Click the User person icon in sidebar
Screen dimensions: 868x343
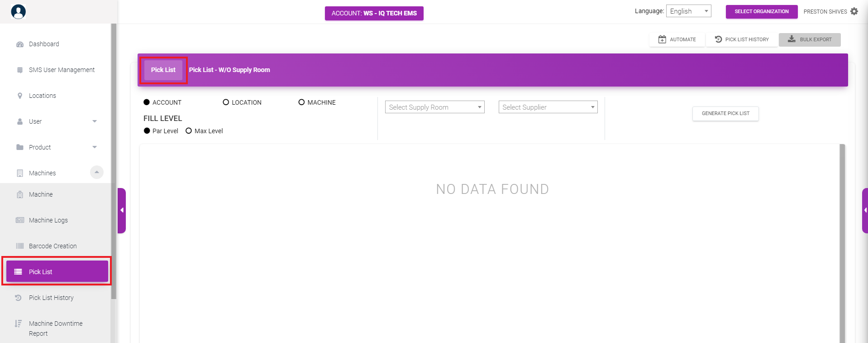20,121
